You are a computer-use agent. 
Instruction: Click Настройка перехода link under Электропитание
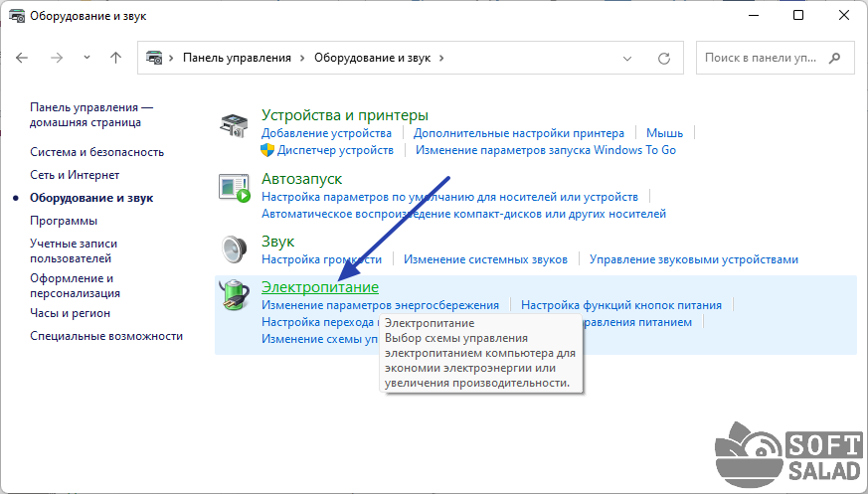click(x=320, y=322)
